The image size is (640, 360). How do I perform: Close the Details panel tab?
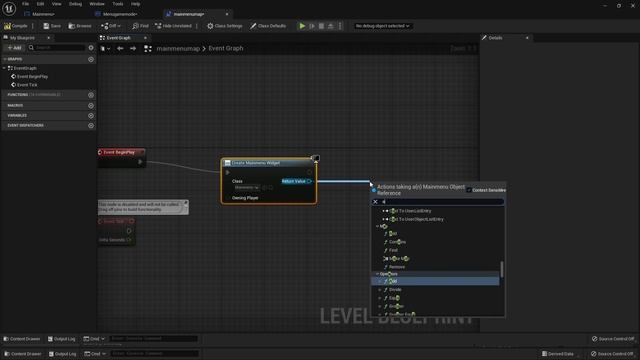click(527, 38)
